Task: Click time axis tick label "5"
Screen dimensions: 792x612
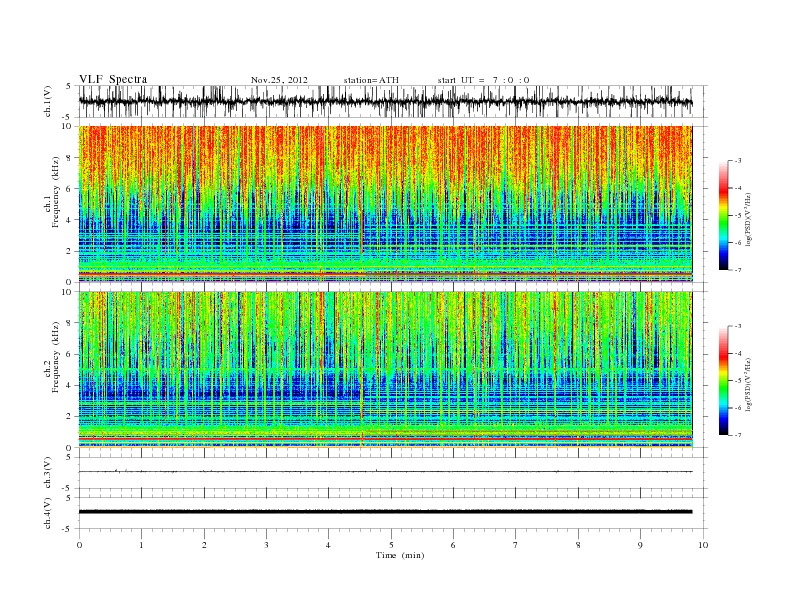Action: point(391,545)
